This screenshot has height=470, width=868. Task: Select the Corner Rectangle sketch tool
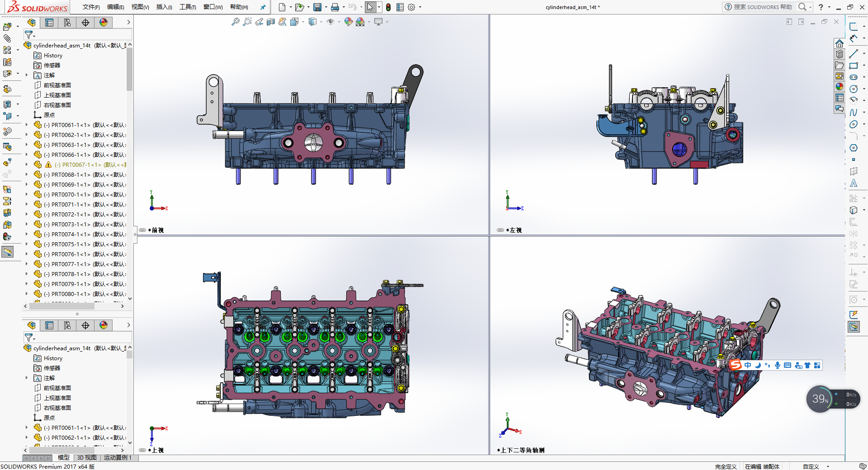854,66
